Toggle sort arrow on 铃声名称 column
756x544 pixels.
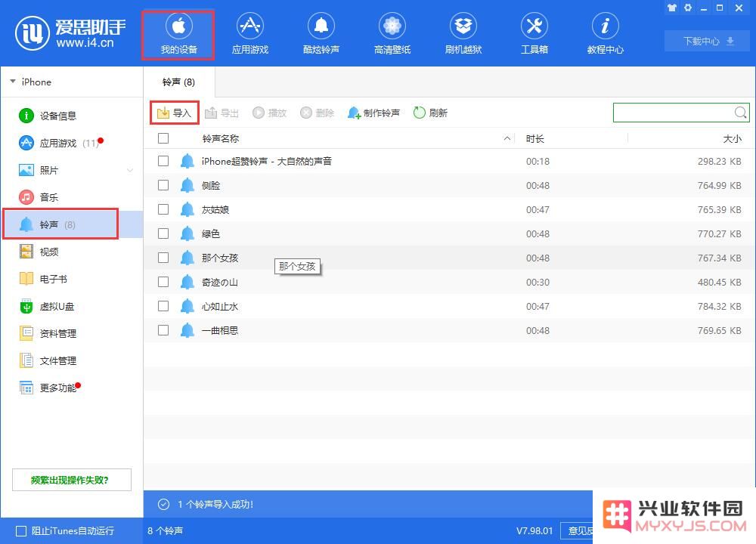coord(507,138)
